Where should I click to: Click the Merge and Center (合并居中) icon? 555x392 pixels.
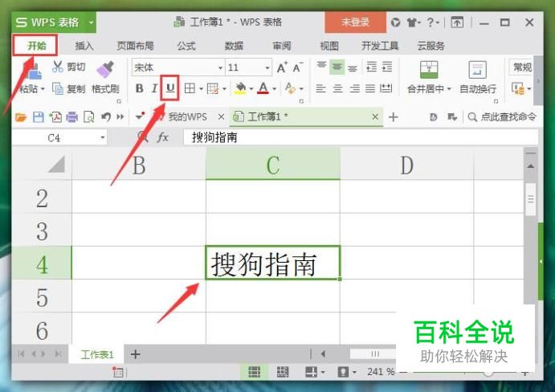(429, 69)
